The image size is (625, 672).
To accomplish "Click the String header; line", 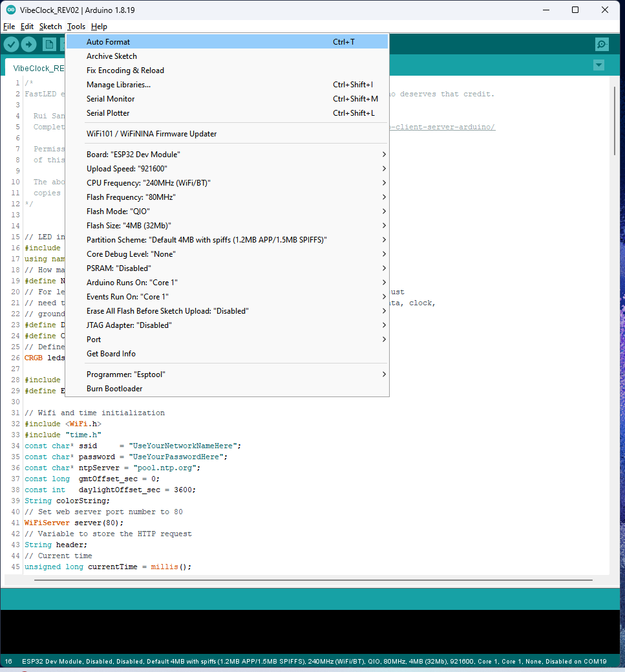I will point(56,545).
